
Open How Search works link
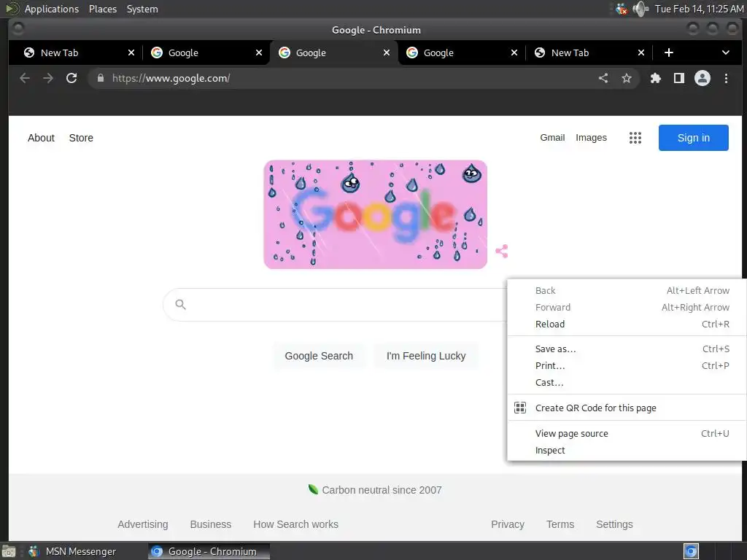coord(296,524)
